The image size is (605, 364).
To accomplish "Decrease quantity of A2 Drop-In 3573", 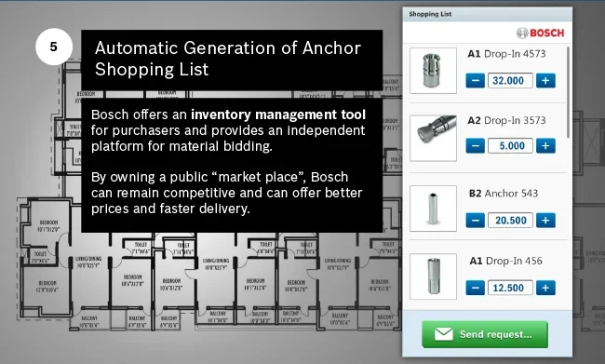I will point(475,146).
